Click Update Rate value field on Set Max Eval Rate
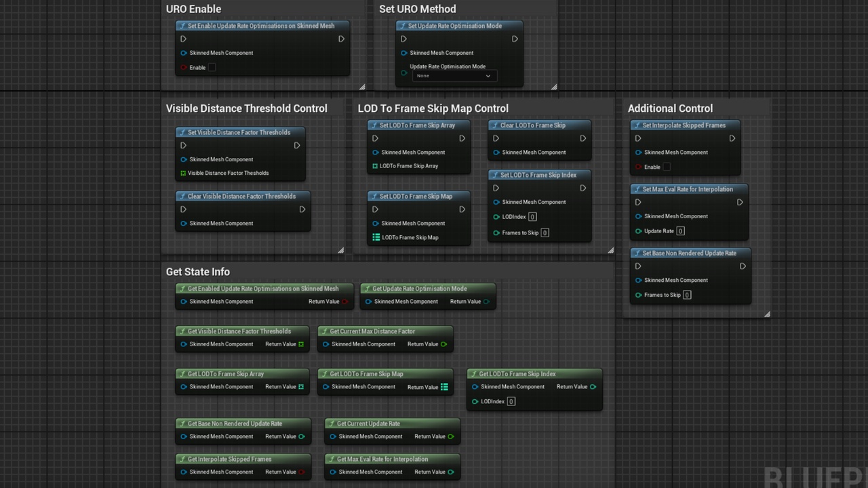 [x=680, y=231]
